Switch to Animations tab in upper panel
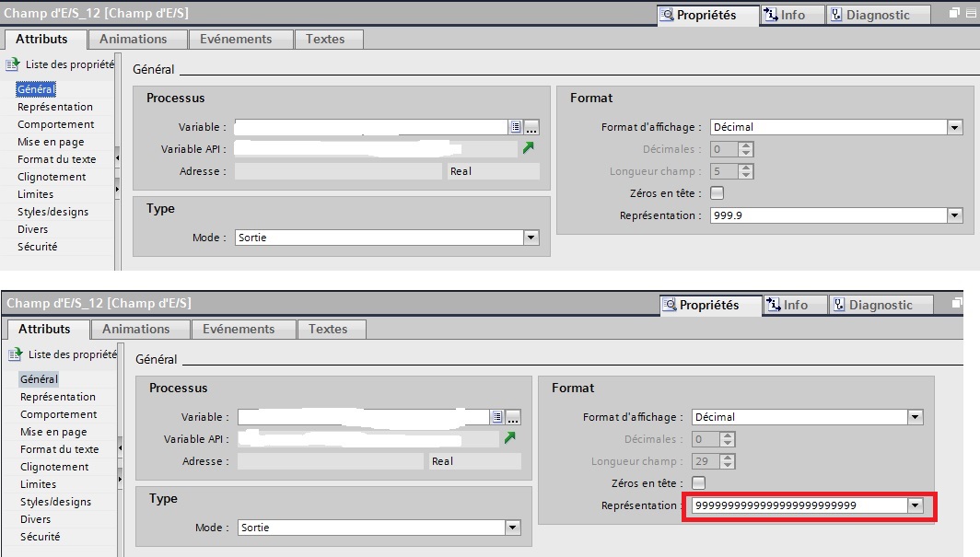Image resolution: width=980 pixels, height=557 pixels. (134, 39)
